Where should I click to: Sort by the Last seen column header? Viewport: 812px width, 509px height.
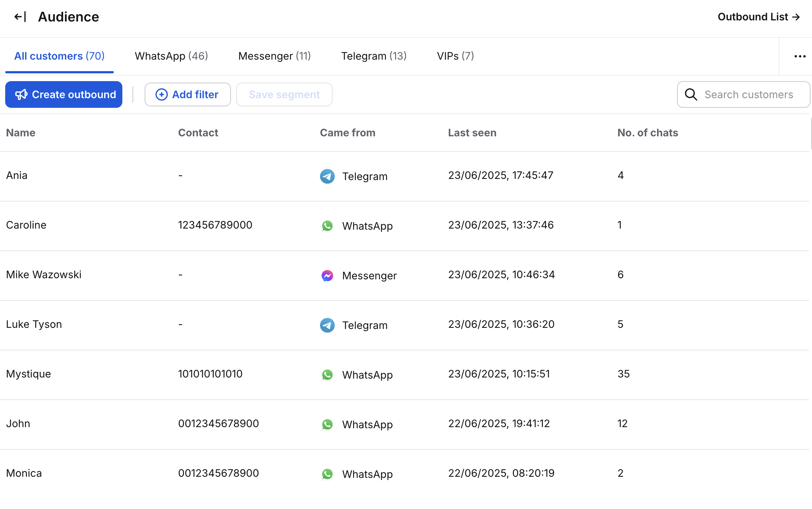coord(472,133)
